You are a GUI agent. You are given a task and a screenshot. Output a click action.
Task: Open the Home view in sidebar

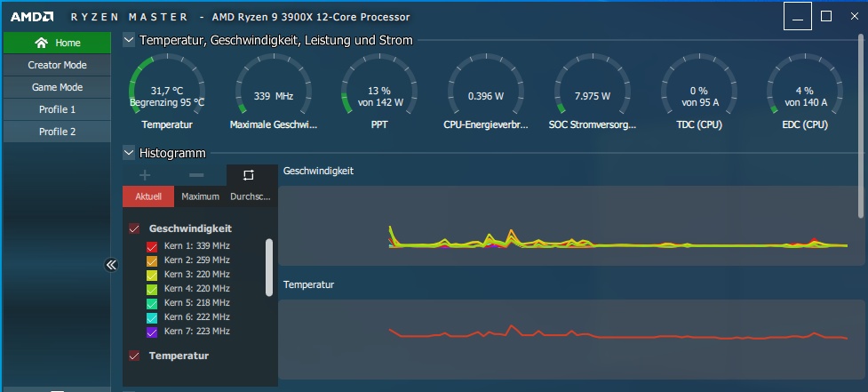coord(57,43)
